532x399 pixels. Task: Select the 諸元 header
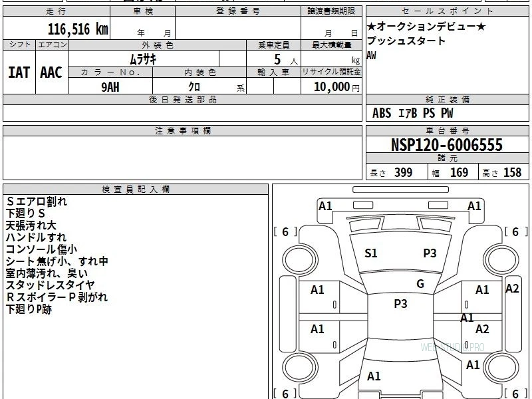(x=447, y=158)
